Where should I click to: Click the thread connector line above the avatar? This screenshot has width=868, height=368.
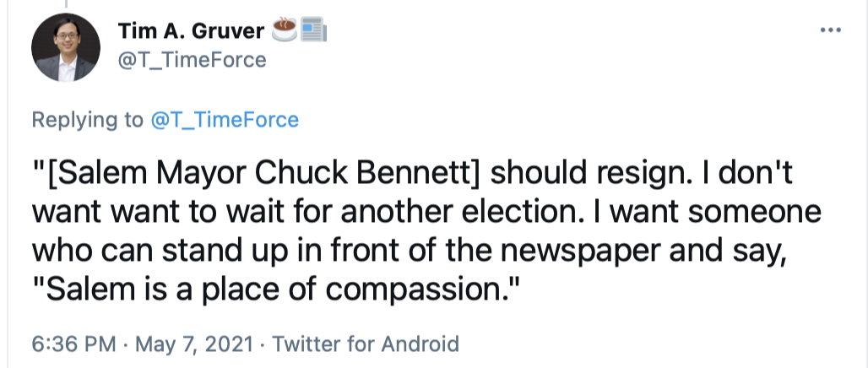pos(66,5)
